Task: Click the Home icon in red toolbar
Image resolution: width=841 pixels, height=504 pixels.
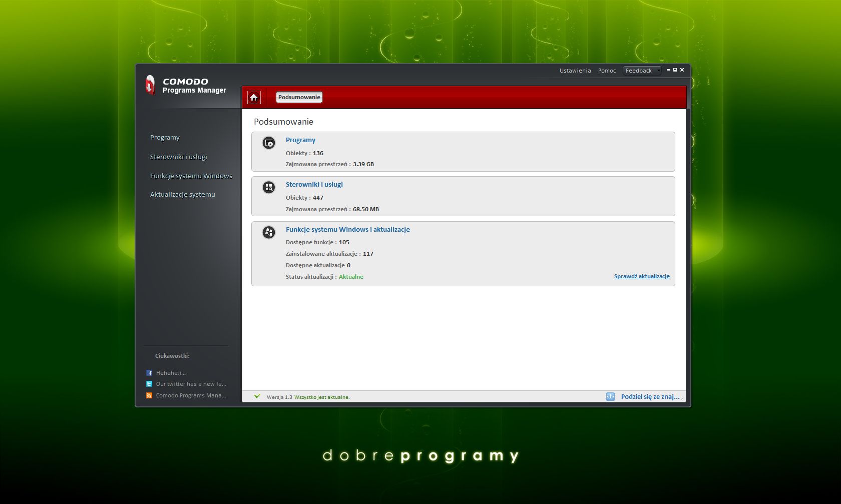Action: click(x=254, y=97)
